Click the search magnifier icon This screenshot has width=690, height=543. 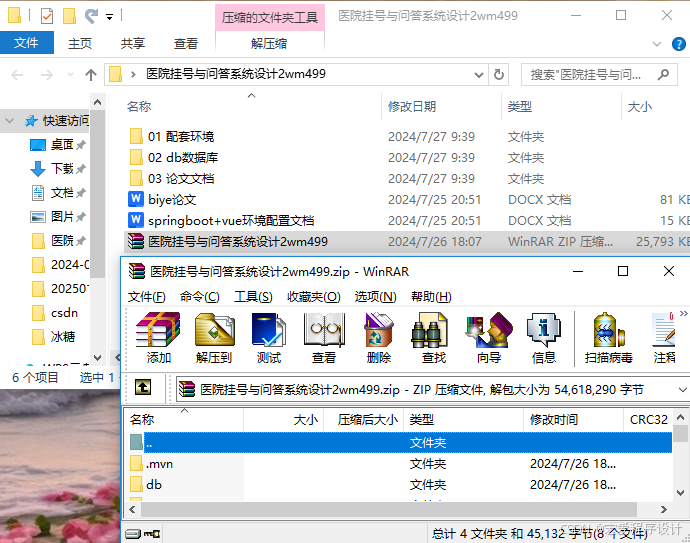pos(663,75)
